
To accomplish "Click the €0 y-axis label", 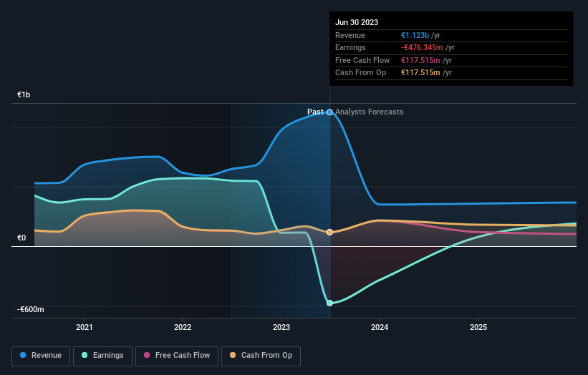I will click(21, 238).
